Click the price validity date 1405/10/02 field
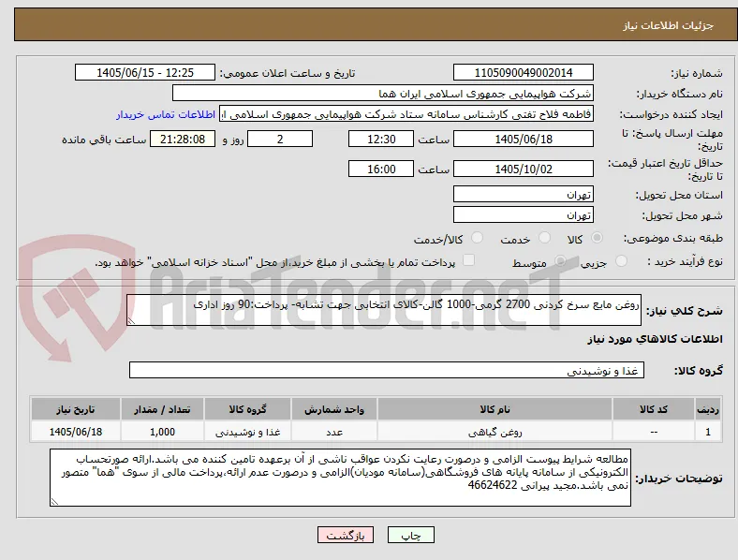738x560 pixels. (x=523, y=169)
